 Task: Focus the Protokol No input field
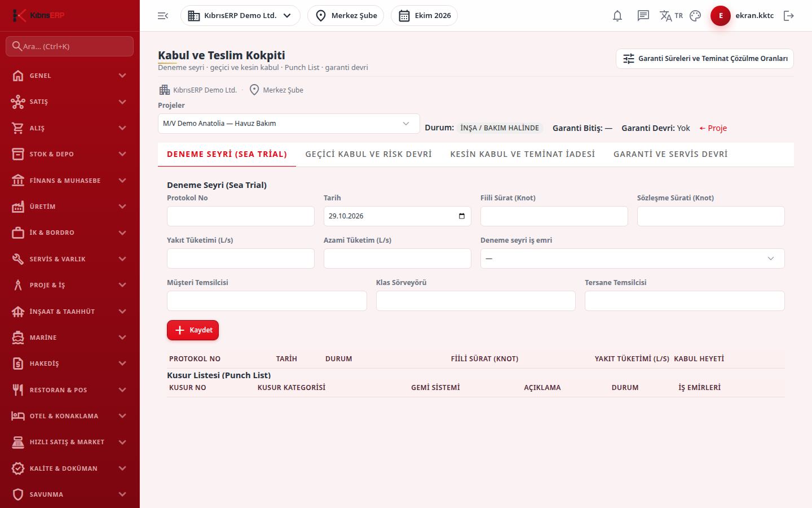(x=241, y=216)
